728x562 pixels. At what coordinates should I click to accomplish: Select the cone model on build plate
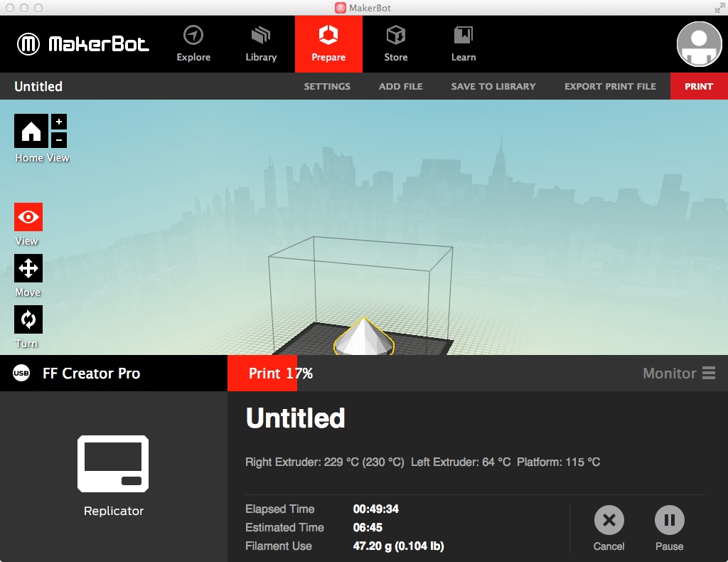pyautogui.click(x=363, y=337)
